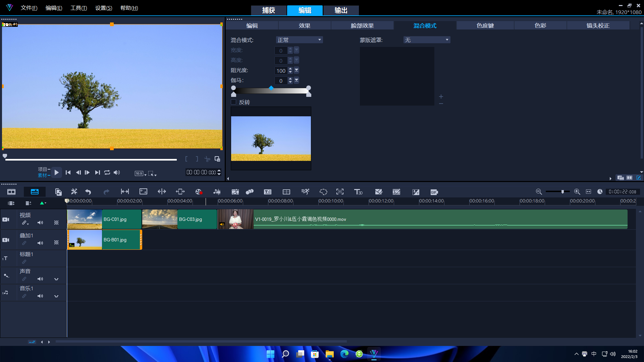Expand the 音乐1 track options chevron

click(x=56, y=296)
